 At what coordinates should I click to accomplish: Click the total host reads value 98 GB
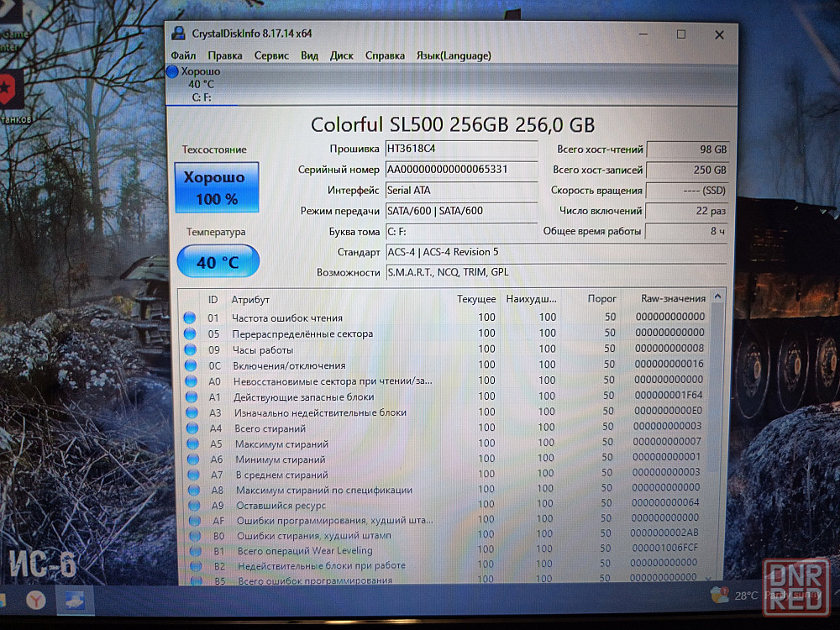(x=688, y=150)
